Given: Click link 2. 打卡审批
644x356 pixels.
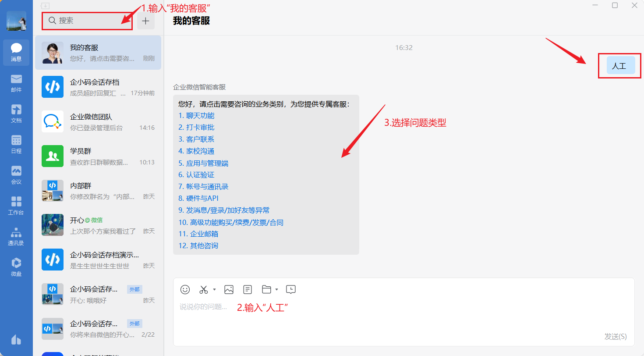Looking at the screenshot, I should (x=196, y=128).
